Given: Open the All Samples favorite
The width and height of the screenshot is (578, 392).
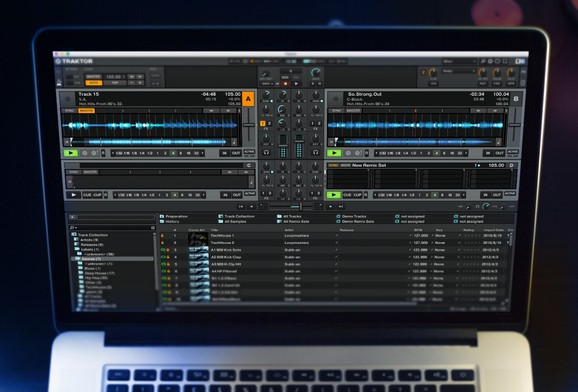Looking at the screenshot, I should [232, 222].
